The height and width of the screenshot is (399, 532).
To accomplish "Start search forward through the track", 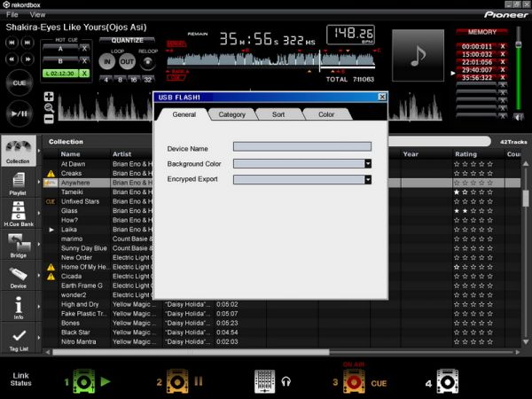I will (27, 59).
